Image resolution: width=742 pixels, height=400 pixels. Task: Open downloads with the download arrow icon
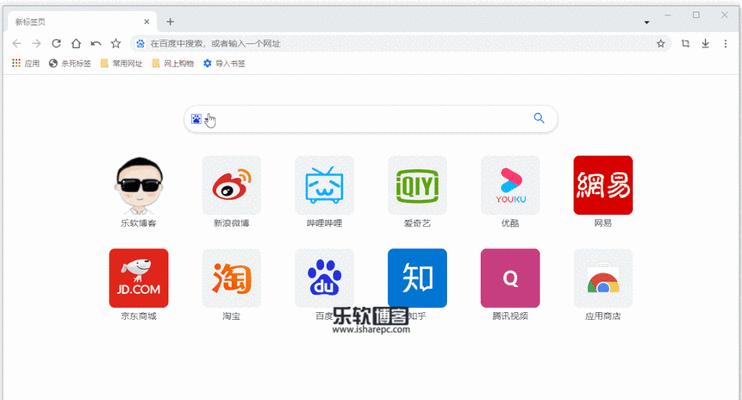click(705, 44)
